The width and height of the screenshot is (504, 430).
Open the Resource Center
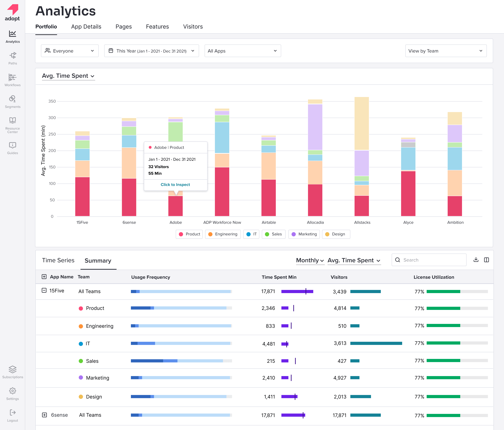click(13, 125)
